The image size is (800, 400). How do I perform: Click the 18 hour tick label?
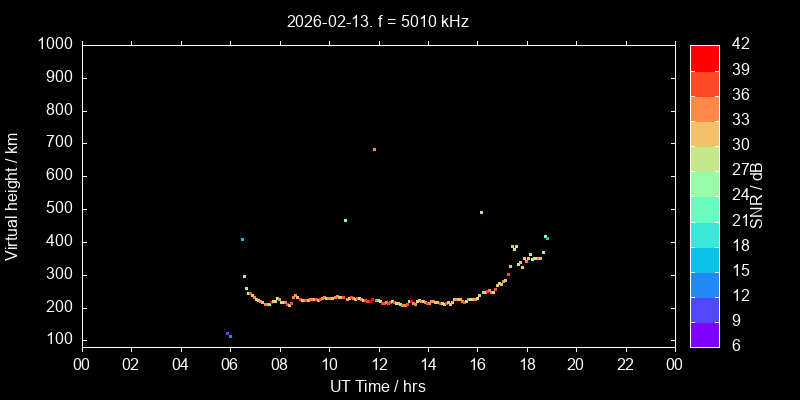(526, 363)
